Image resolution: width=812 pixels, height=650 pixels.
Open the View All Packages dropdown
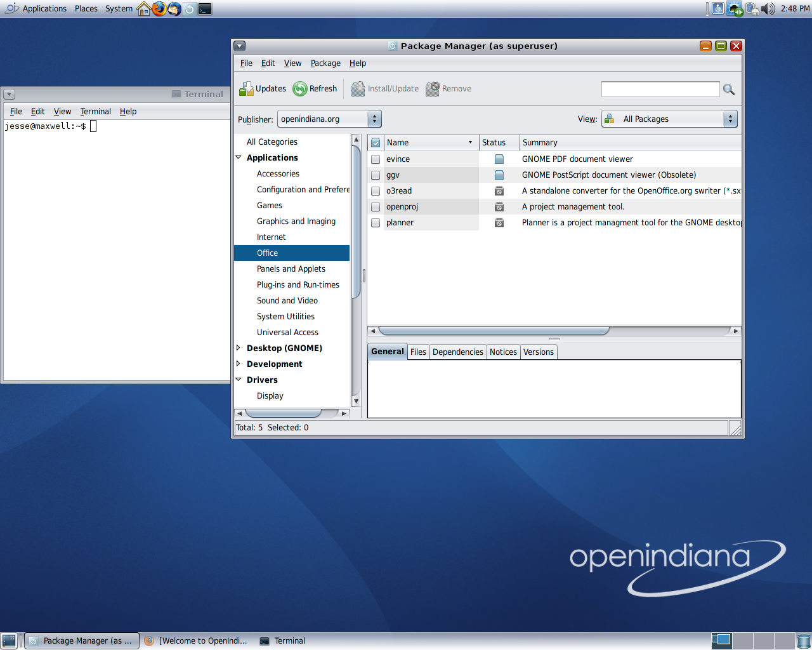(669, 119)
